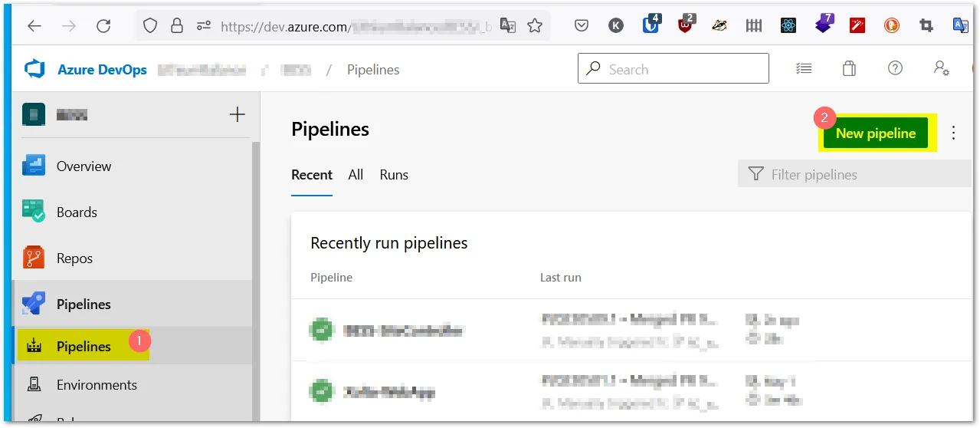Click the translate page icon in the address bar

click(508, 25)
